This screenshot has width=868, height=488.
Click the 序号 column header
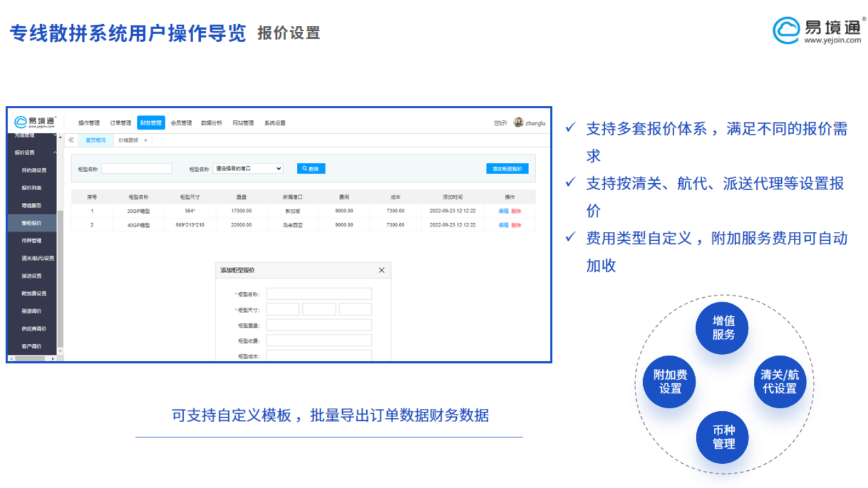pos(92,197)
